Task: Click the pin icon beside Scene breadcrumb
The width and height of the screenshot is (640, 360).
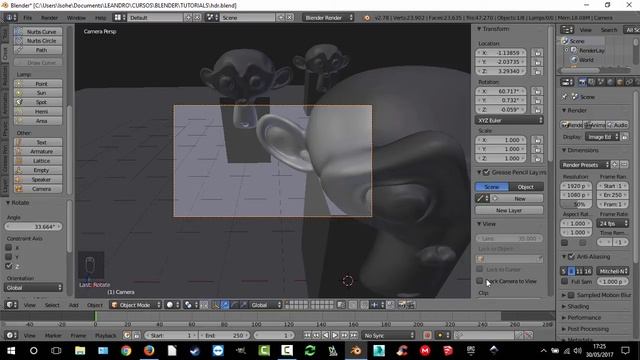Action: tap(564, 97)
